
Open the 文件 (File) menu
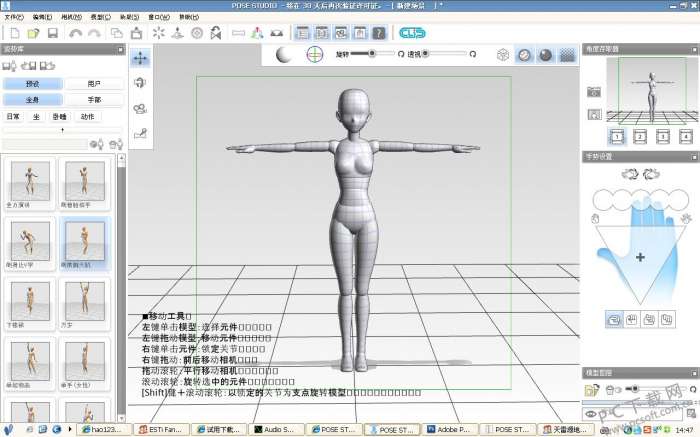[x=14, y=17]
